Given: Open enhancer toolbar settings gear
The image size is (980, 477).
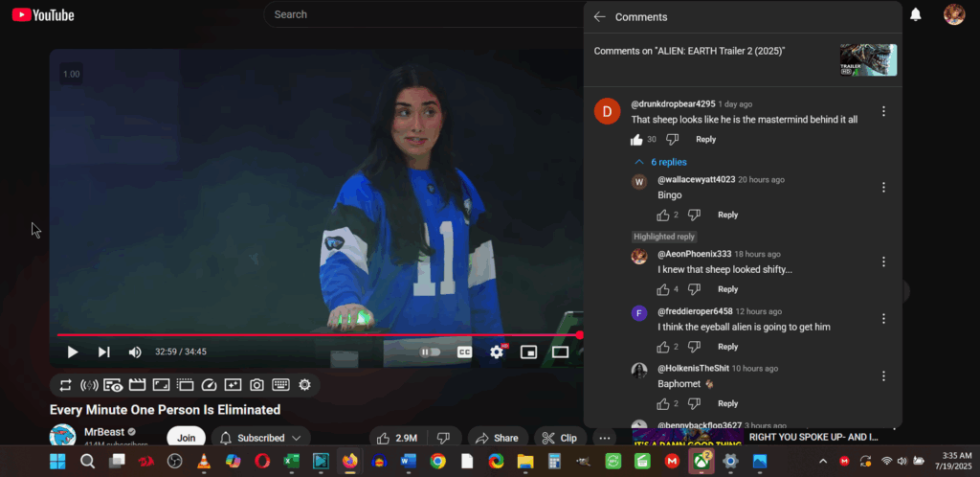Looking at the screenshot, I should [304, 385].
